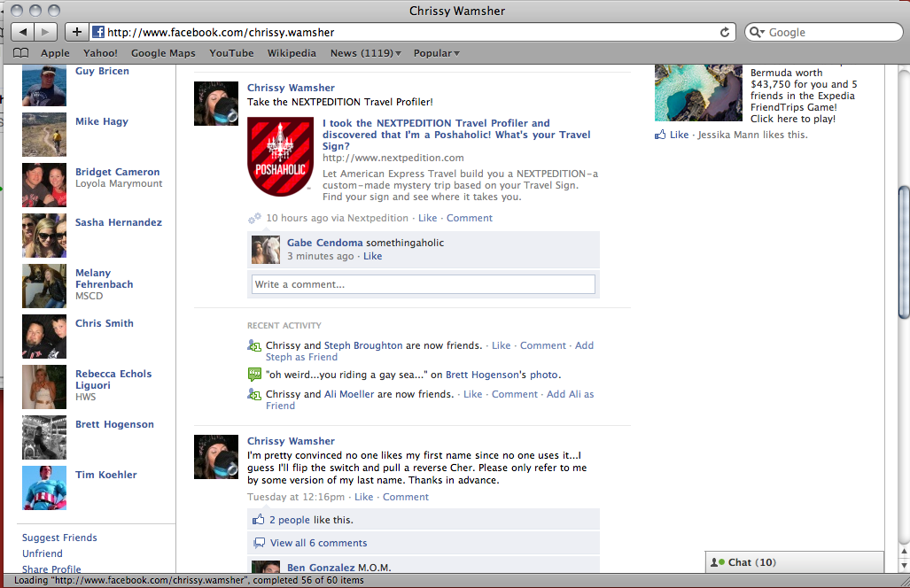Click the green comment icon by Brett Hogenson's photo
Viewport: 910px width, 588px height.
[254, 374]
